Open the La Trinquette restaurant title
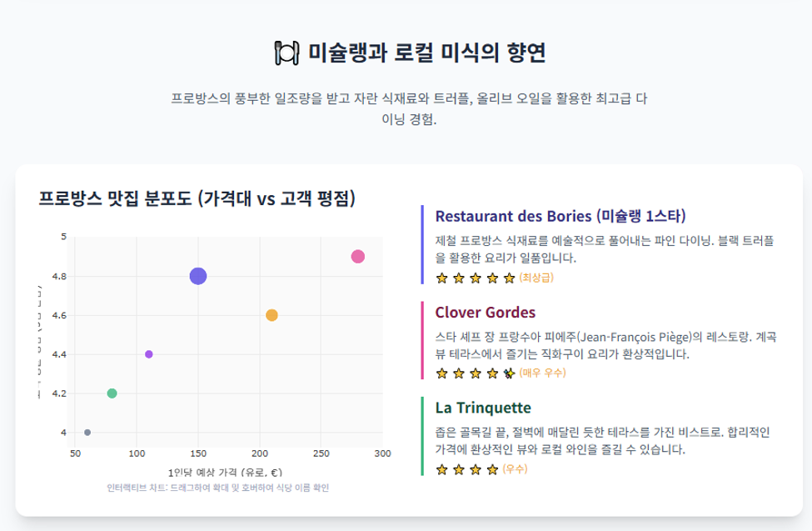812x531 pixels. (x=483, y=408)
